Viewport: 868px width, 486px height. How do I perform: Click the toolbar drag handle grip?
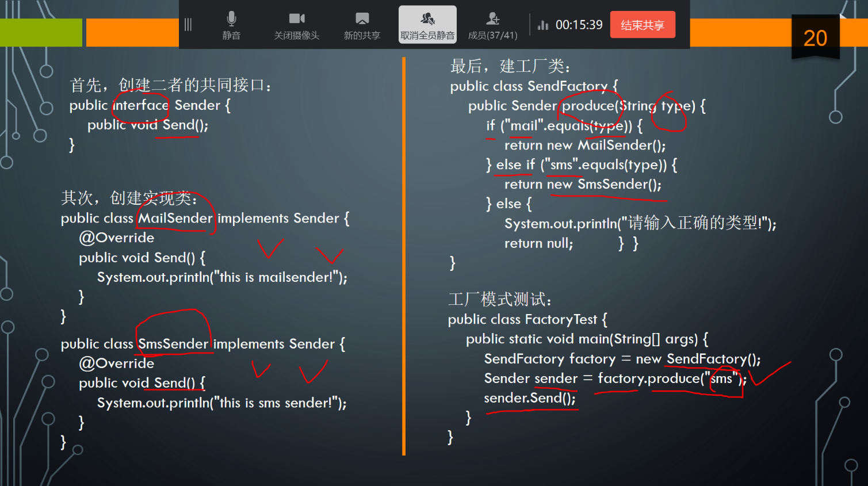click(188, 25)
